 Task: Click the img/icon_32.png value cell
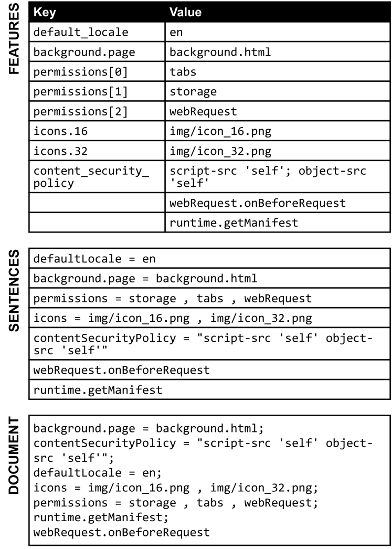277,152
